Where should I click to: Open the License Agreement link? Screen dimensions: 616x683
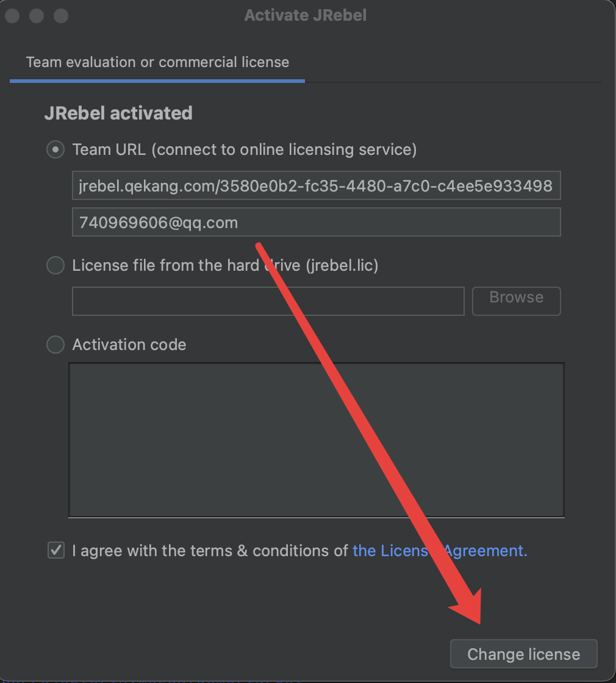click(x=440, y=551)
